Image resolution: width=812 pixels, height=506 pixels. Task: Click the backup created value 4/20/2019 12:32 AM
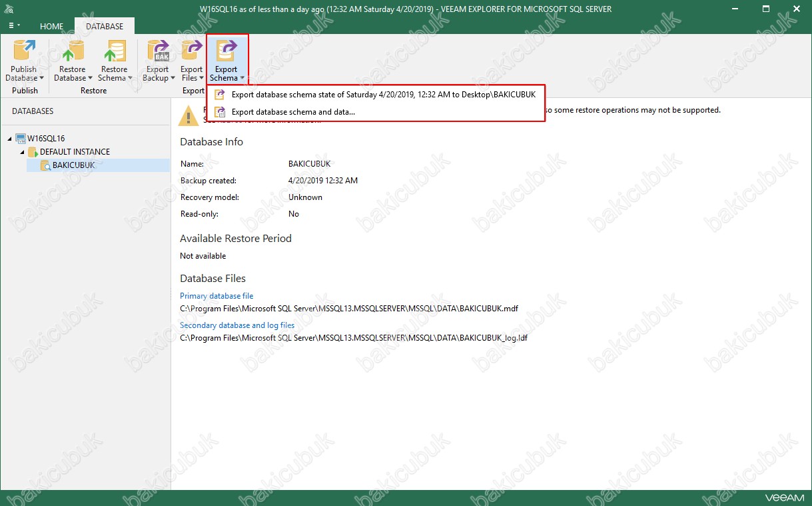[x=323, y=181]
